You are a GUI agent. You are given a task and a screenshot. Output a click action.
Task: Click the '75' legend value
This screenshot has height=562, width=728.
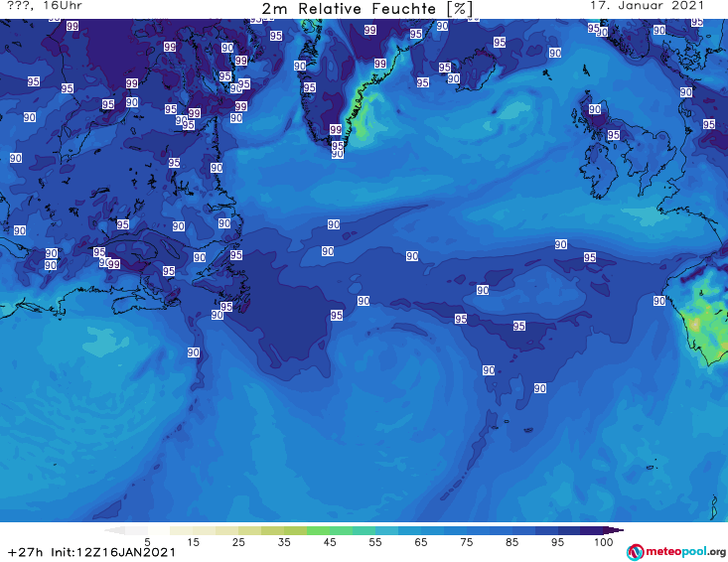[466, 542]
